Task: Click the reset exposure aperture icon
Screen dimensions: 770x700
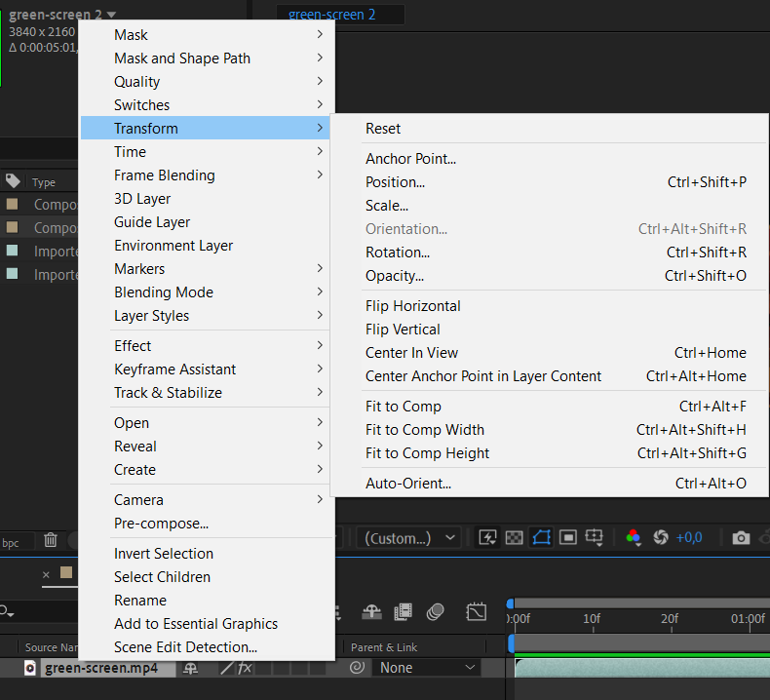Action: click(661, 537)
